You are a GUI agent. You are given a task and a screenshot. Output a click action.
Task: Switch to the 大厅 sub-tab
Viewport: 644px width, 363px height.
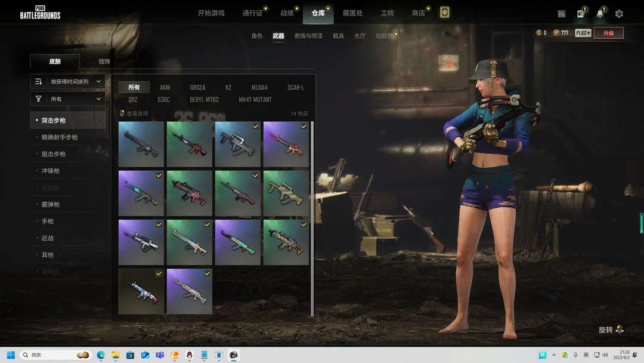click(360, 36)
